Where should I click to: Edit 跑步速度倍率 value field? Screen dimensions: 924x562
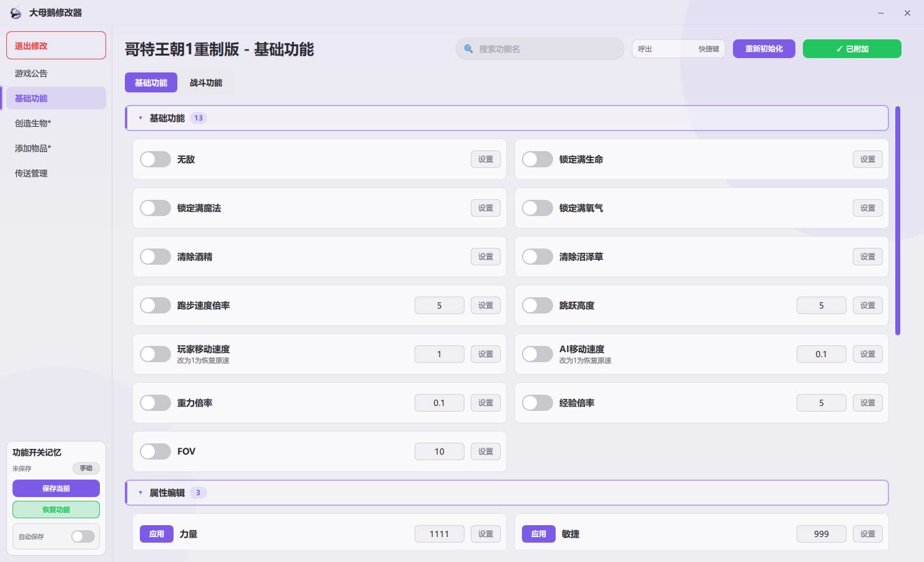click(x=440, y=305)
